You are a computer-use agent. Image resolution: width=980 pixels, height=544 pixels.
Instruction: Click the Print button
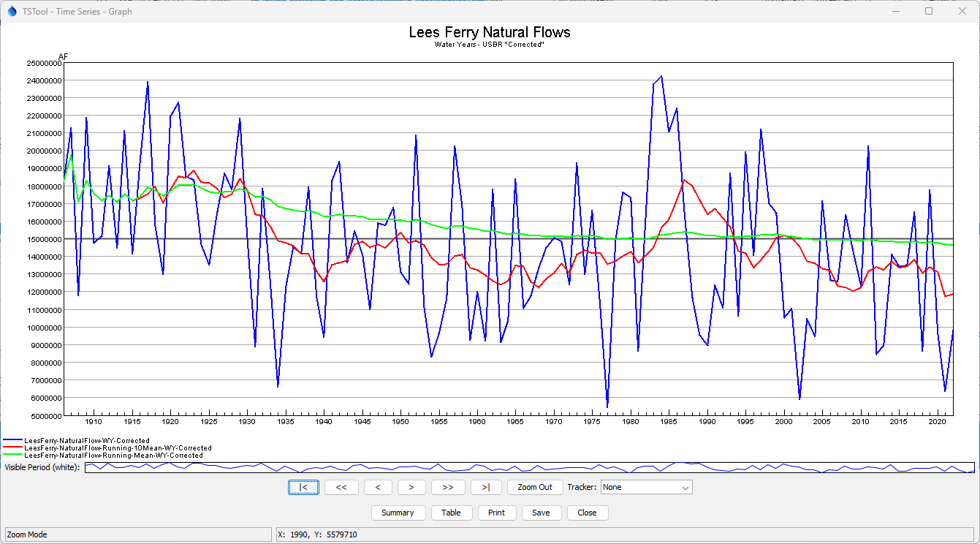(x=496, y=513)
